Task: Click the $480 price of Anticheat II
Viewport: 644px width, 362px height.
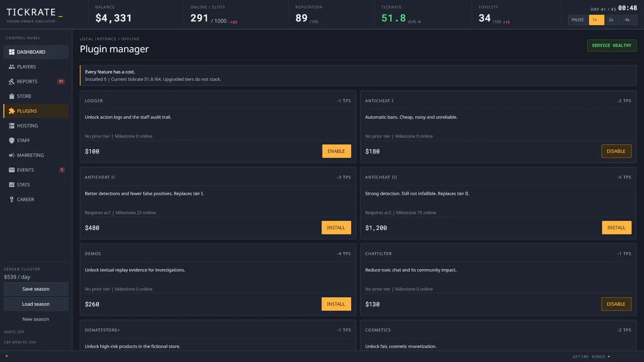Action: pyautogui.click(x=92, y=228)
